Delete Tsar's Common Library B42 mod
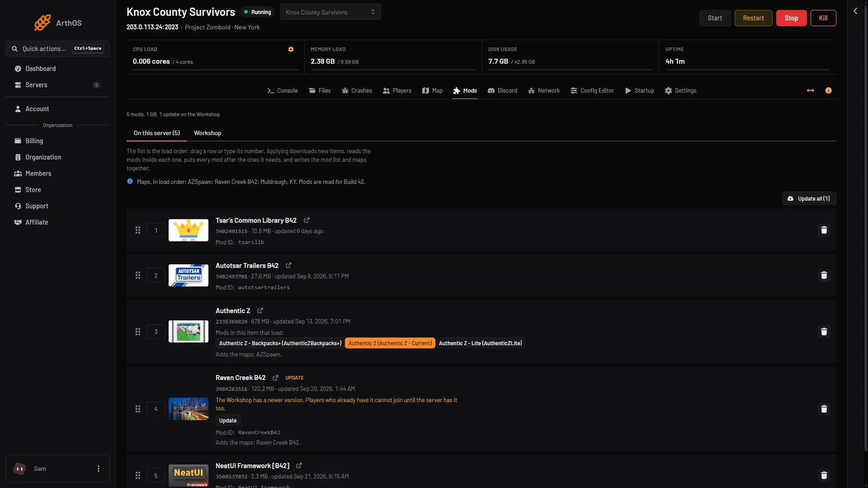 point(824,230)
